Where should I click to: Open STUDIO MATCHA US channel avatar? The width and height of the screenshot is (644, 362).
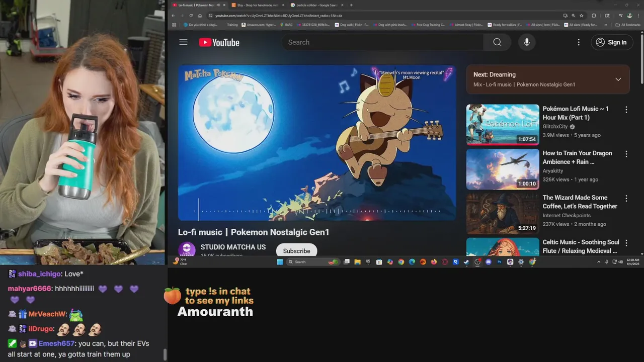[x=187, y=250]
